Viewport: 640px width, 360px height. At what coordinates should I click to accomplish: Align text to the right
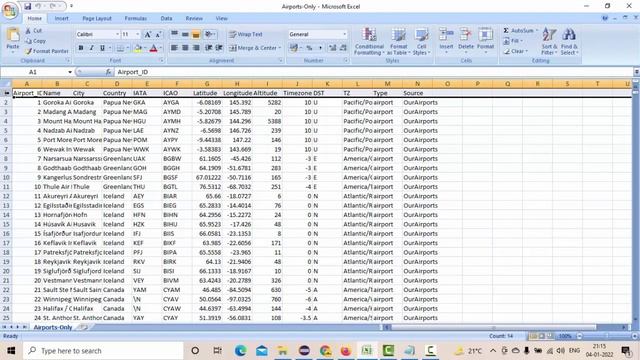pos(196,48)
